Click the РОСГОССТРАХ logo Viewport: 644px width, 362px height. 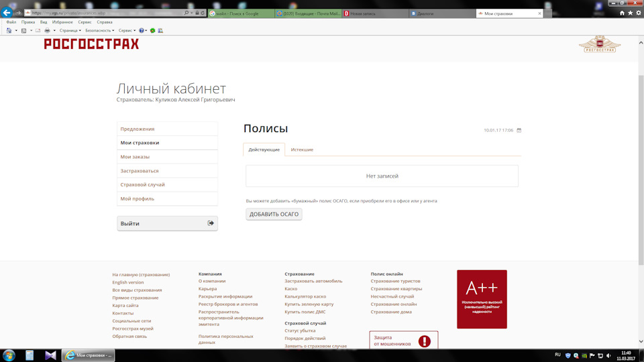91,44
